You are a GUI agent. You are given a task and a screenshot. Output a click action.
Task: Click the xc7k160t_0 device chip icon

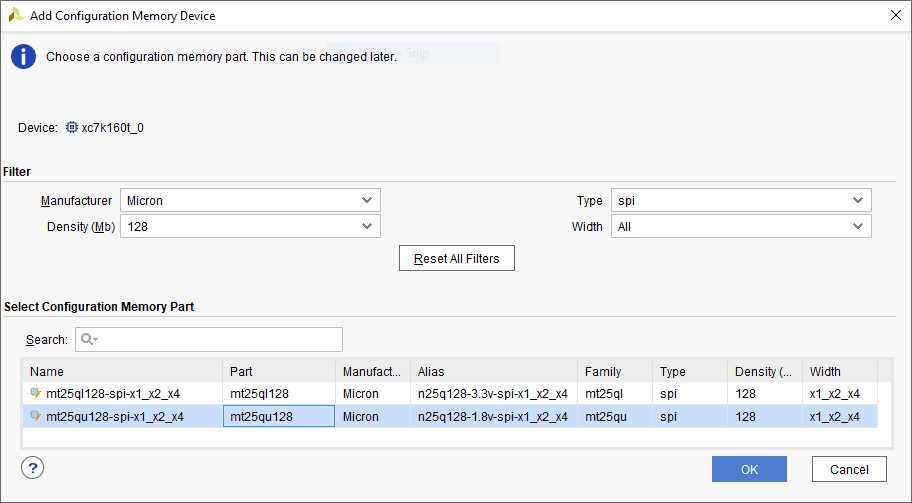coord(72,128)
